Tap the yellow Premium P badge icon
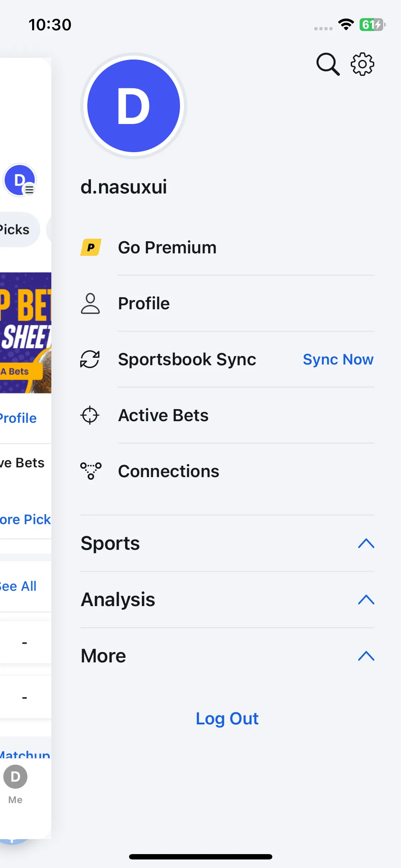401x868 pixels. [91, 247]
